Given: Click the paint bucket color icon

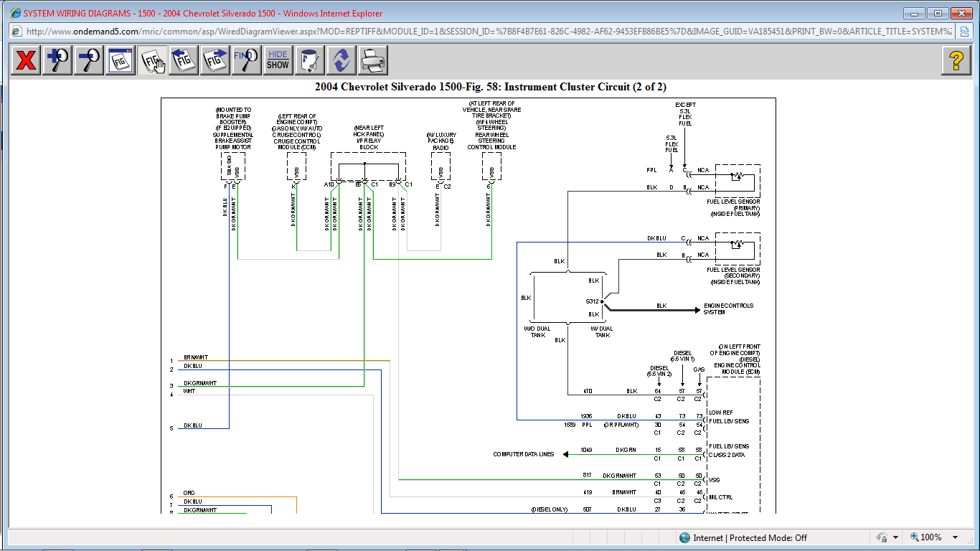Looking at the screenshot, I should [310, 60].
